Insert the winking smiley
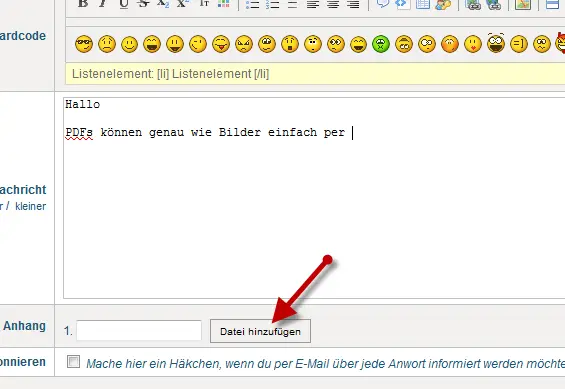Viewport: 565px width, 389px height. pos(198,44)
